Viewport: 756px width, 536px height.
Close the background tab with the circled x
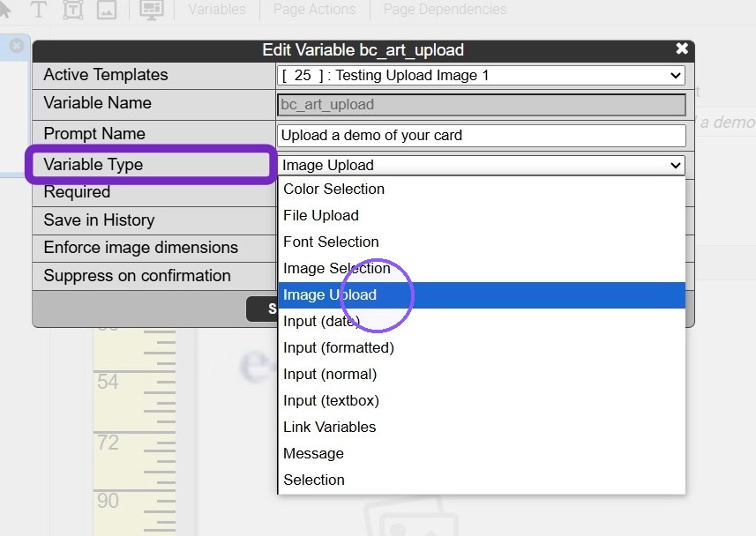(x=17, y=46)
